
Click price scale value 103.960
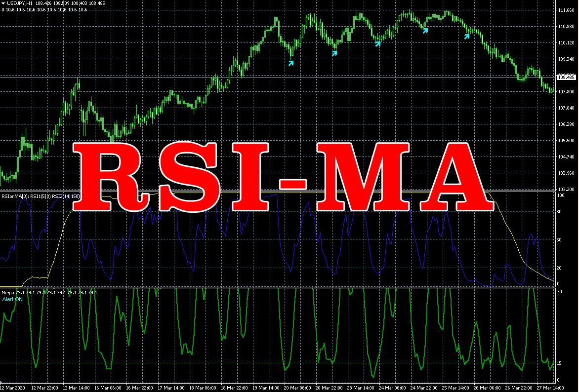[566, 173]
